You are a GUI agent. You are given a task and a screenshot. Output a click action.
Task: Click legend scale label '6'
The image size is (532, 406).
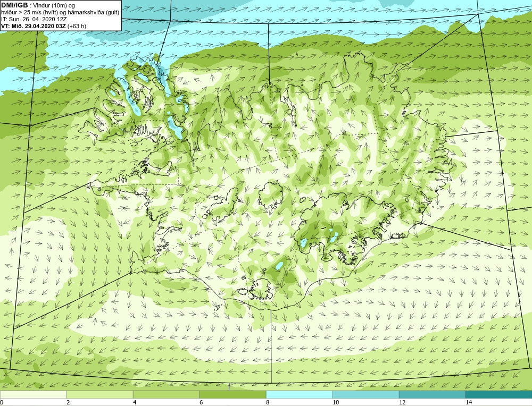202,402
